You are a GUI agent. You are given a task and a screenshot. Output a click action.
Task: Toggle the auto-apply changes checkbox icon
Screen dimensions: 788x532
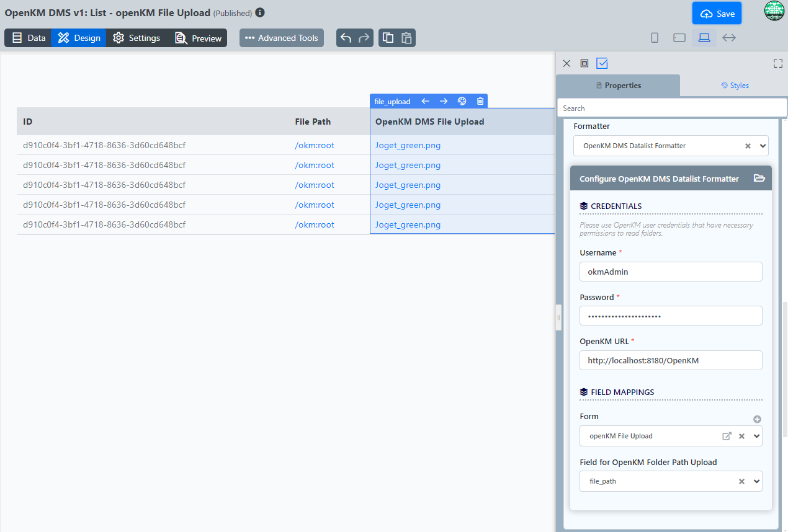[x=602, y=63]
